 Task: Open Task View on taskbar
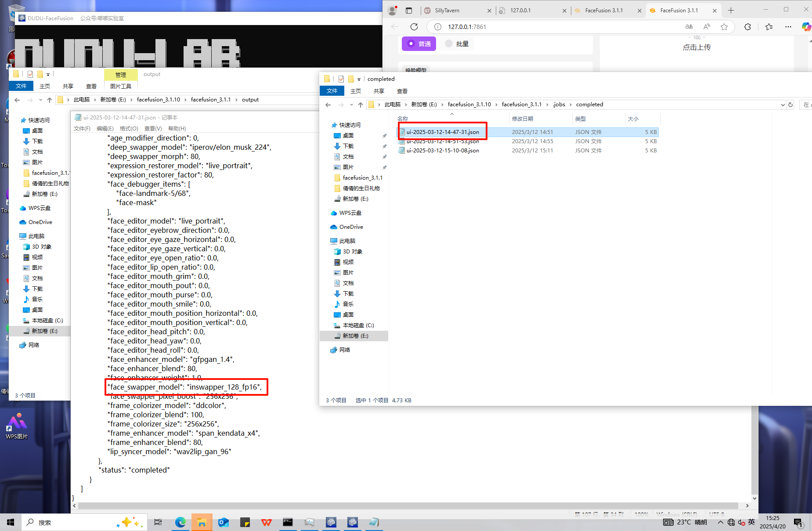158,522
